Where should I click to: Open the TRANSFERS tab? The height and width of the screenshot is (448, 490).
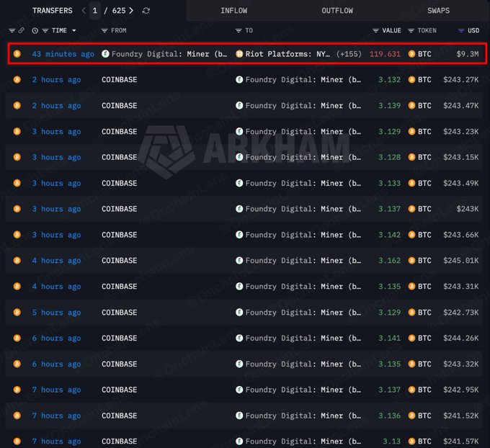52,11
